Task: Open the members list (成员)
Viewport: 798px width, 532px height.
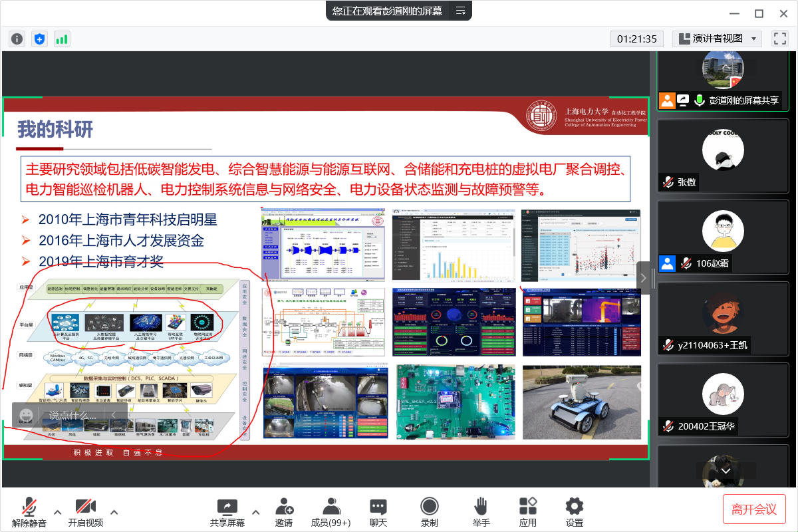Action: coord(331,512)
